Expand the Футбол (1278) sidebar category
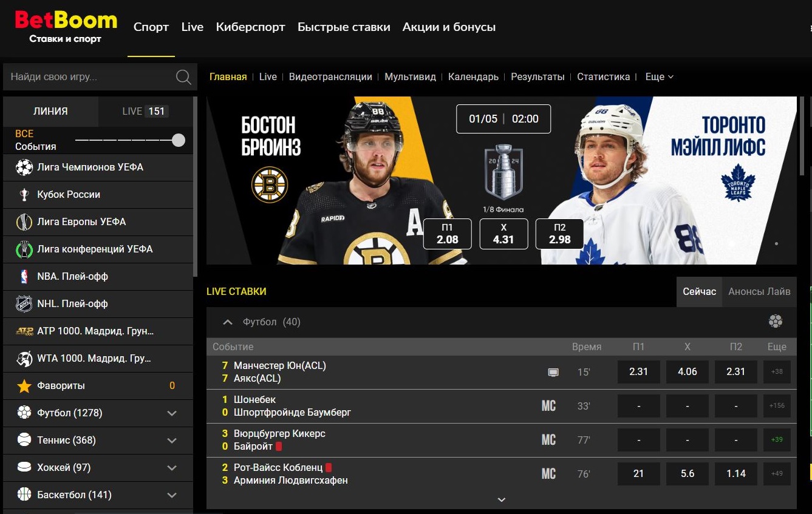 [x=172, y=413]
